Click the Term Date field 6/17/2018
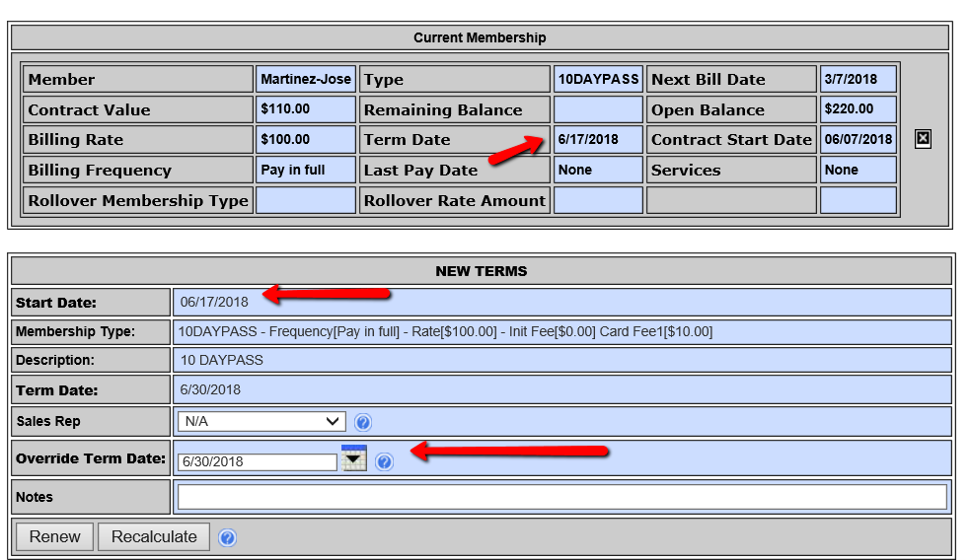Image resolution: width=970 pixels, height=560 pixels. (x=598, y=140)
